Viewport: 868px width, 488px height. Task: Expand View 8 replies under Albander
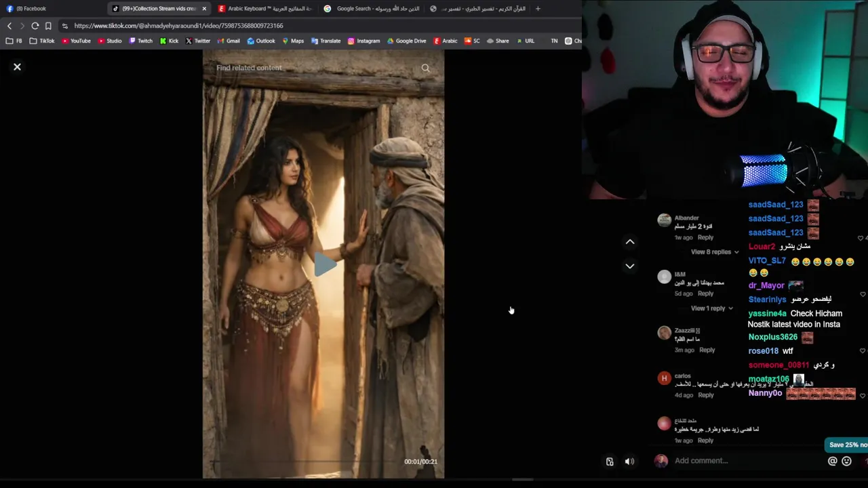tap(715, 252)
